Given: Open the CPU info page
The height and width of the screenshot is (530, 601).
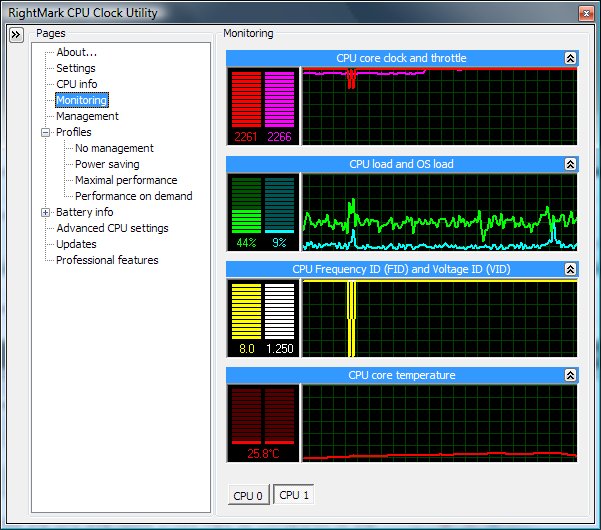Looking at the screenshot, I should click(76, 84).
